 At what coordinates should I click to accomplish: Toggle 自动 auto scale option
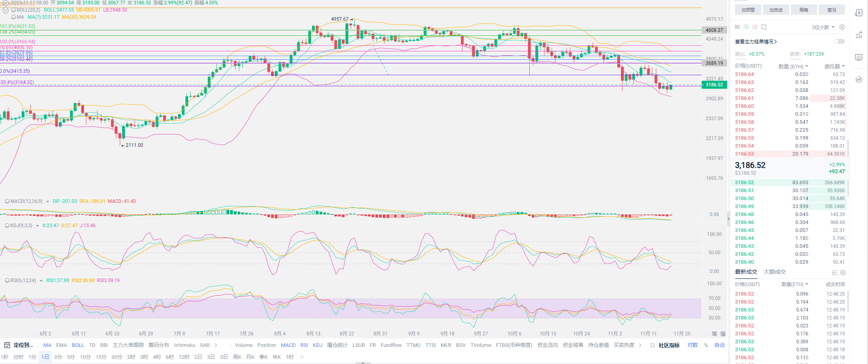(720, 345)
